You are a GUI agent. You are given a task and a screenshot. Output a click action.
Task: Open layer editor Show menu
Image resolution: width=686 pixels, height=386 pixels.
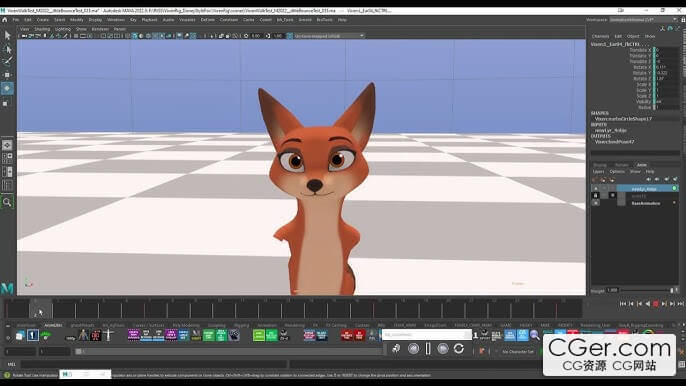tap(635, 172)
